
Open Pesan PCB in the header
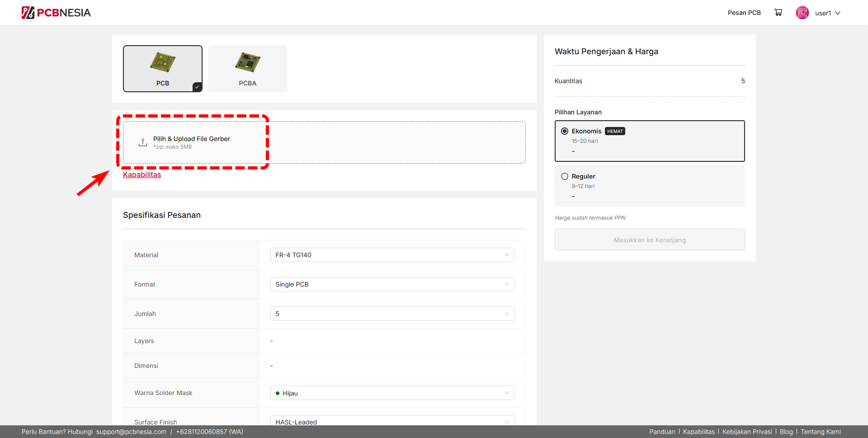click(744, 13)
